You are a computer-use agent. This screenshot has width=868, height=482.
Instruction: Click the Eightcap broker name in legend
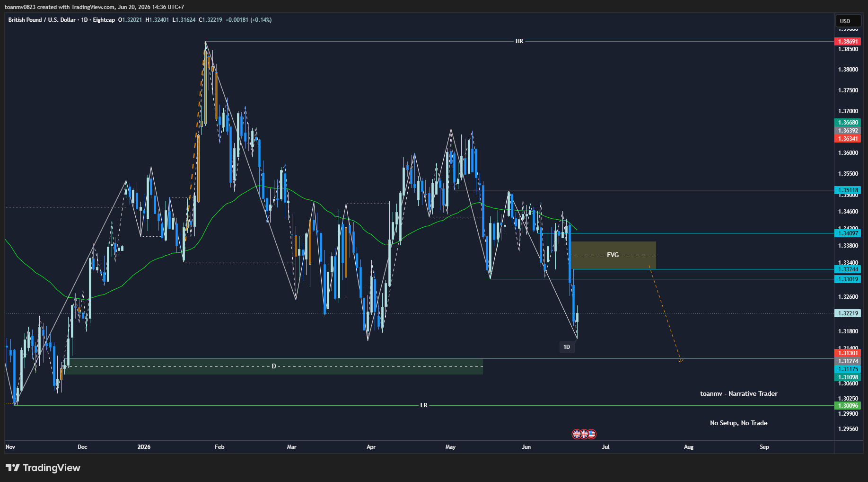[104, 20]
